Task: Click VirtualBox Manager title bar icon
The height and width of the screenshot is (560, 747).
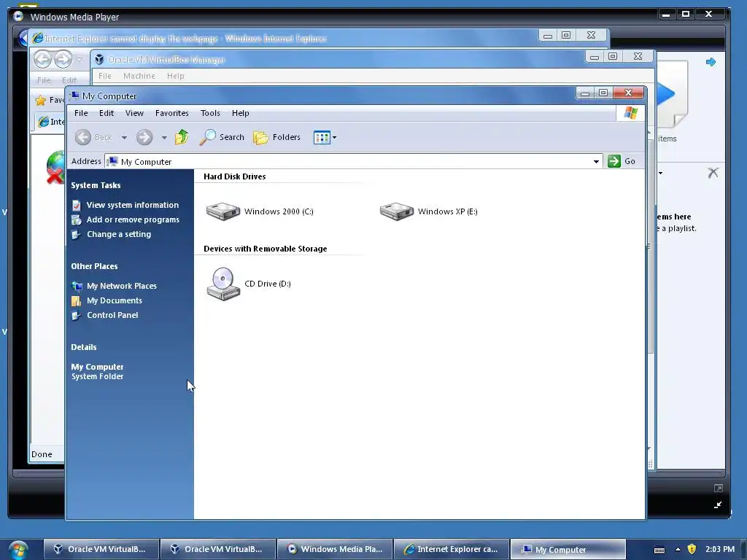Action: (99, 60)
